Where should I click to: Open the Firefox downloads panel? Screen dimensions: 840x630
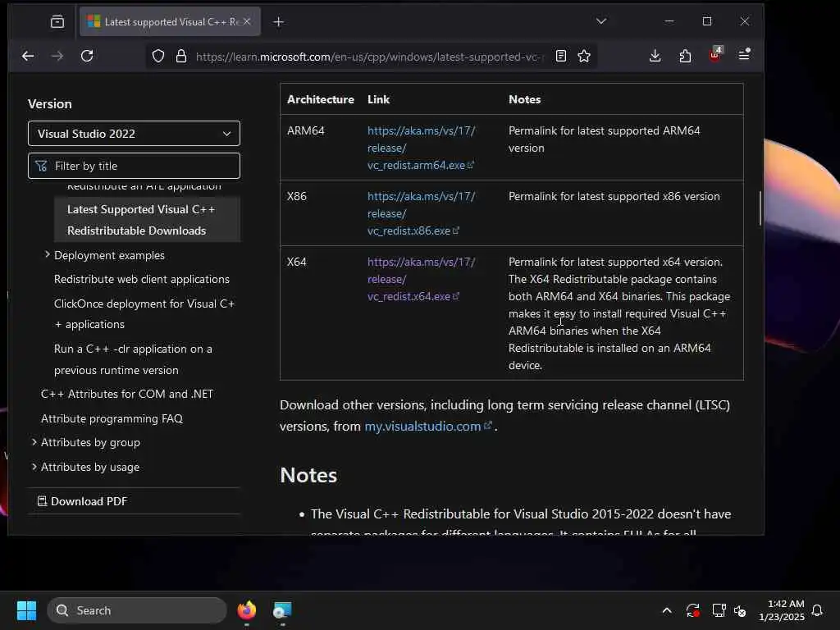pyautogui.click(x=655, y=56)
